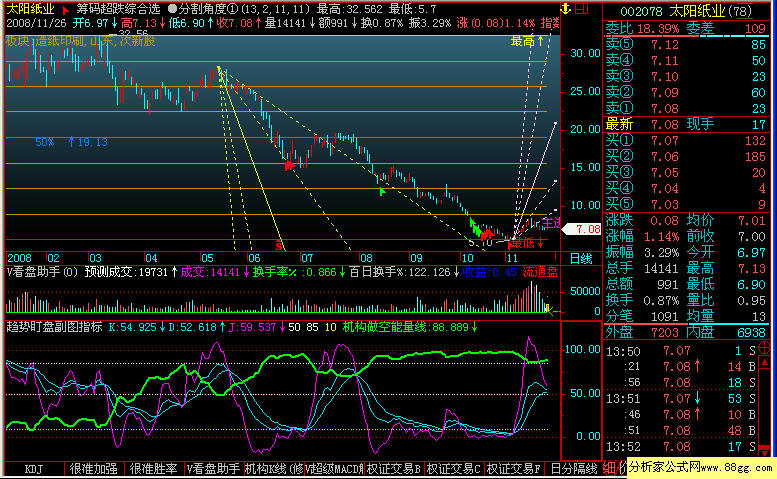777x479 pixels.
Task: Click the 板块 造纸印刷 sector label on the chart
Action: [80, 41]
